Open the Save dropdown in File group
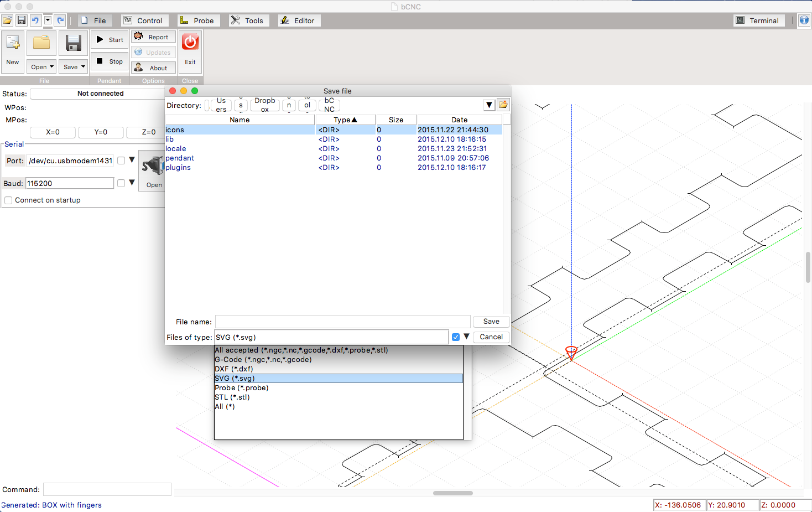 click(x=74, y=67)
